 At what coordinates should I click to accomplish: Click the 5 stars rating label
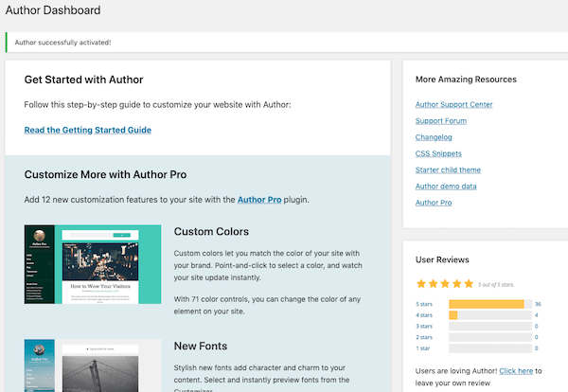424,304
